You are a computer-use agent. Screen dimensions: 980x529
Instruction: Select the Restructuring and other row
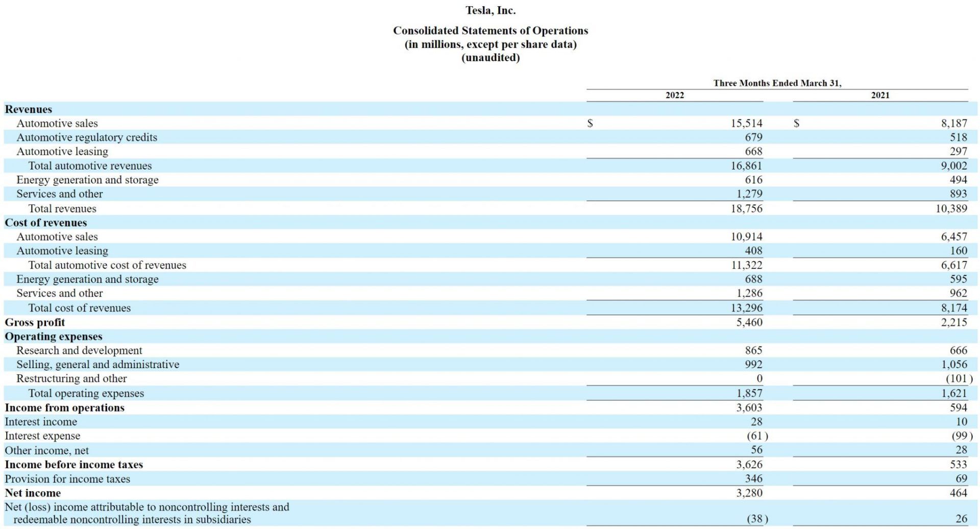[71, 378]
